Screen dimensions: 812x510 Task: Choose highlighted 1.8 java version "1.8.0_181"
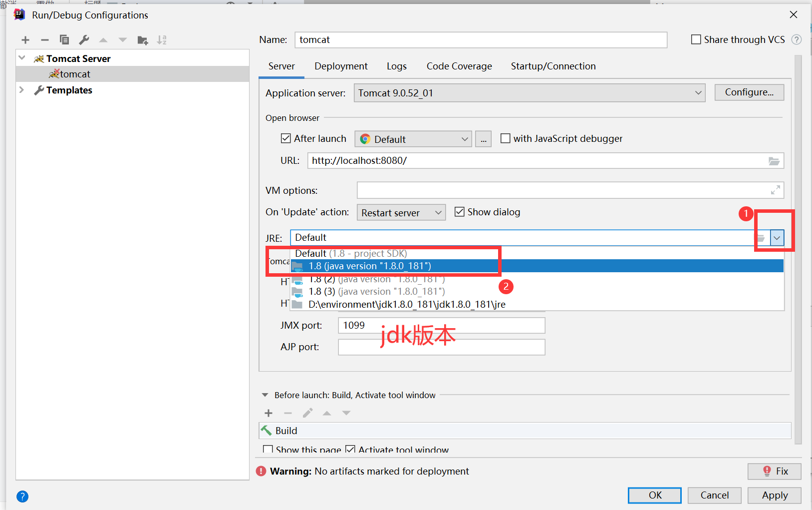coord(537,266)
